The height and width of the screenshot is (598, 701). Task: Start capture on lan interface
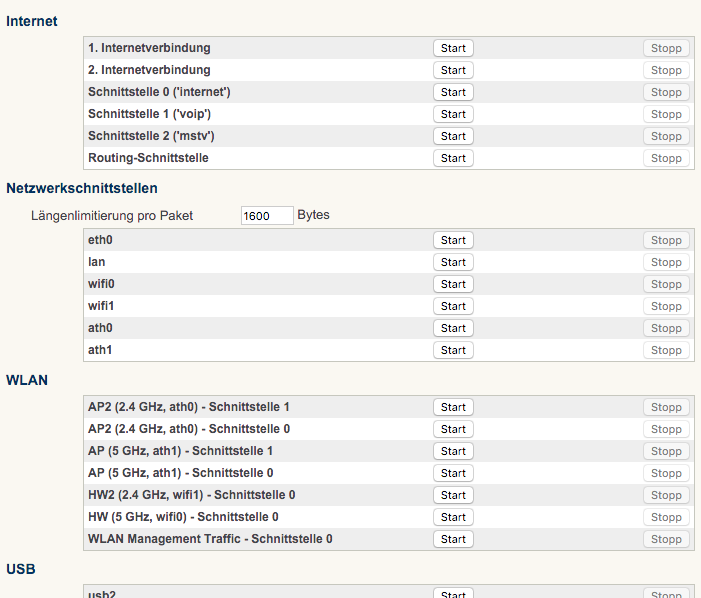coord(453,262)
